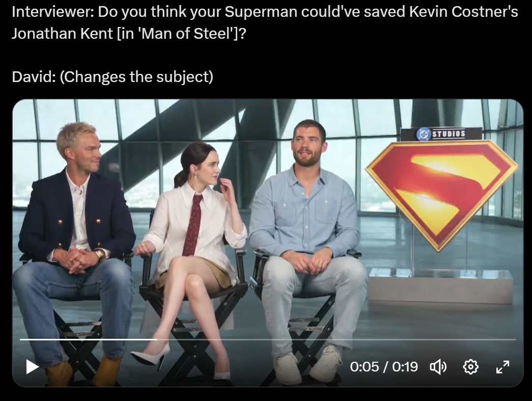Image resolution: width=532 pixels, height=401 pixels.
Task: Click the playhead at end of played progress
Action: (x=157, y=339)
